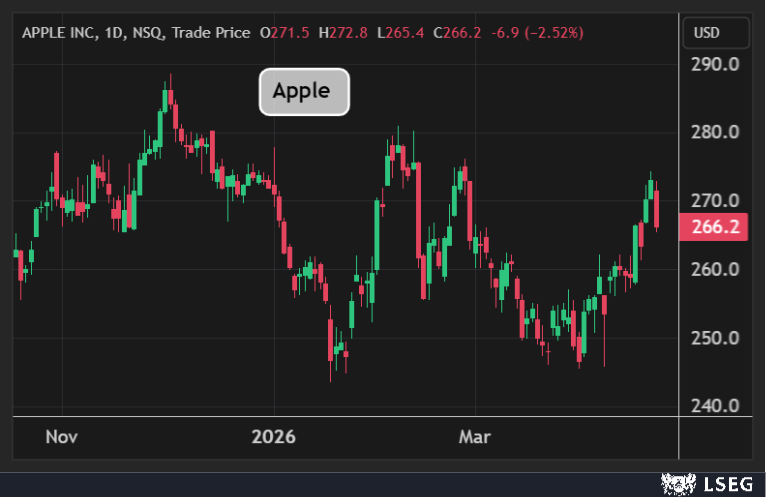
Task: Select the Nov marker on time axis
Action: 62,437
